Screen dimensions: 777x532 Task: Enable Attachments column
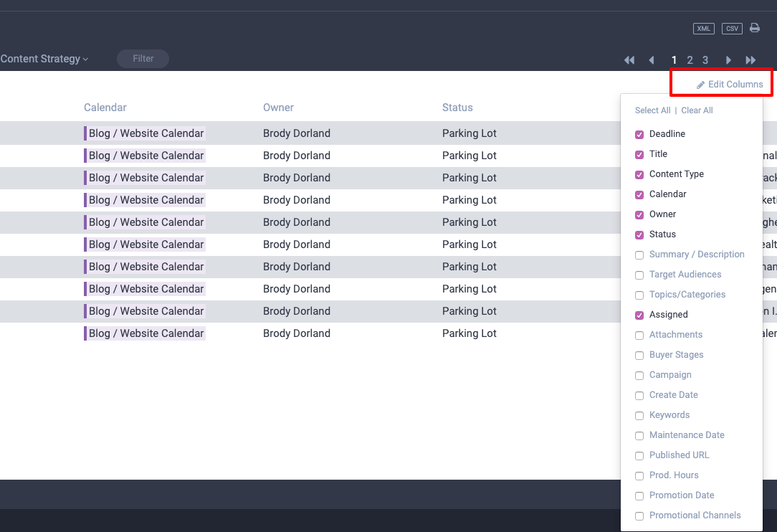pyautogui.click(x=639, y=335)
